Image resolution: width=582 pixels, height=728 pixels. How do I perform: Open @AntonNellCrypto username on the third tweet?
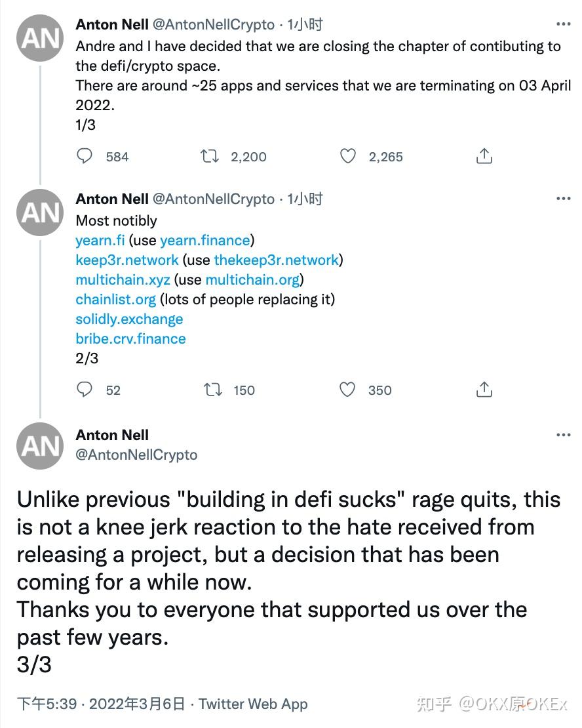(136, 454)
